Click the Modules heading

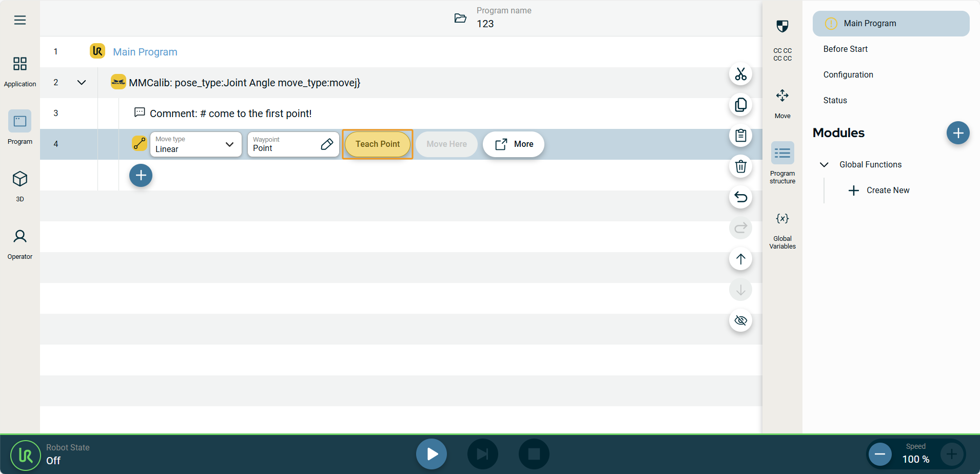tap(838, 133)
